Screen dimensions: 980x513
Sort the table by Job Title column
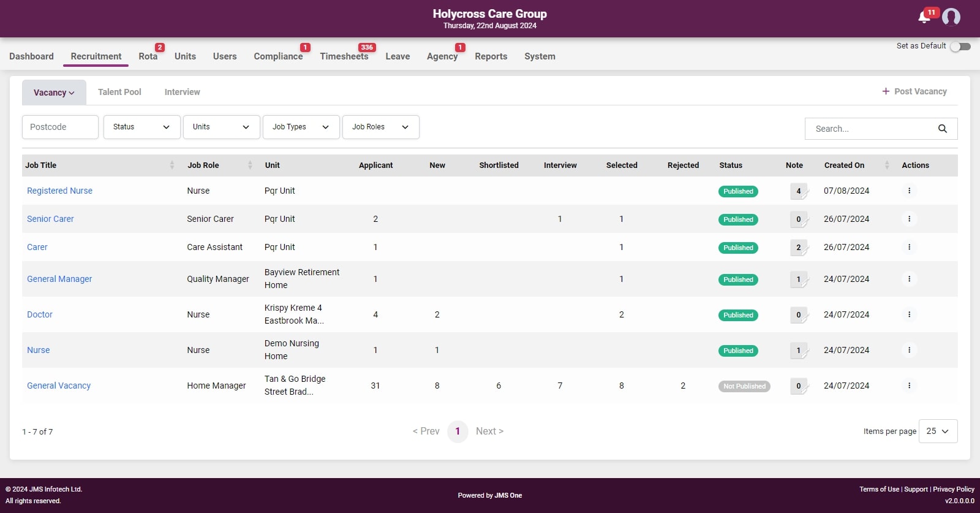171,165
